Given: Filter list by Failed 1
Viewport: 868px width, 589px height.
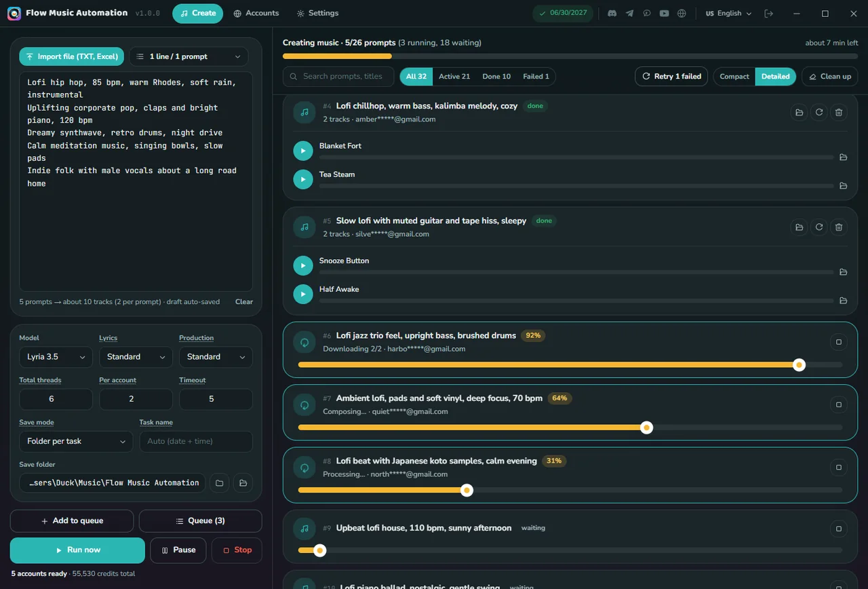Looking at the screenshot, I should 536,77.
